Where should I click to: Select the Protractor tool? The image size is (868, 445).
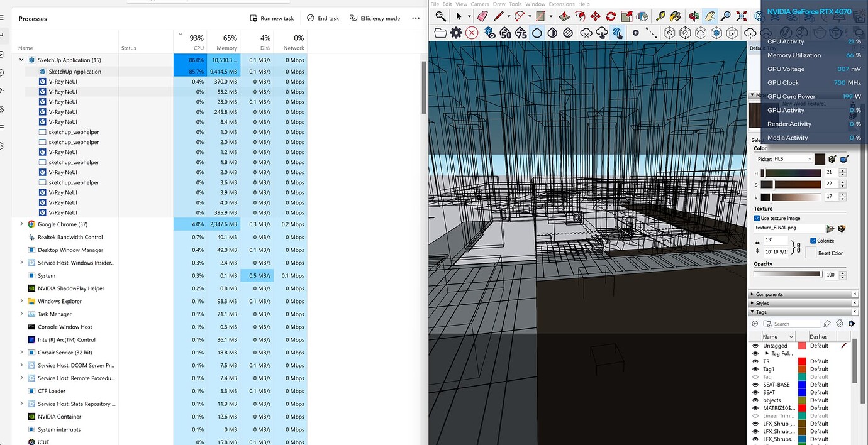[x=519, y=16]
